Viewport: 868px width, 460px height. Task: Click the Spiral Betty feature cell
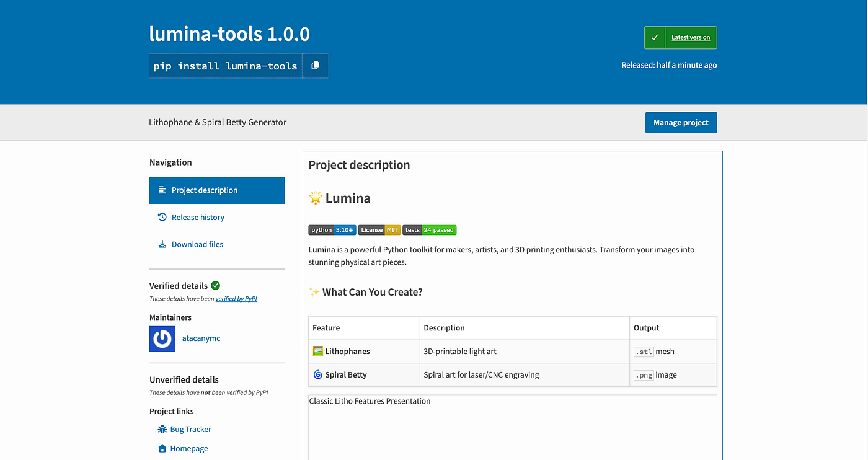364,375
